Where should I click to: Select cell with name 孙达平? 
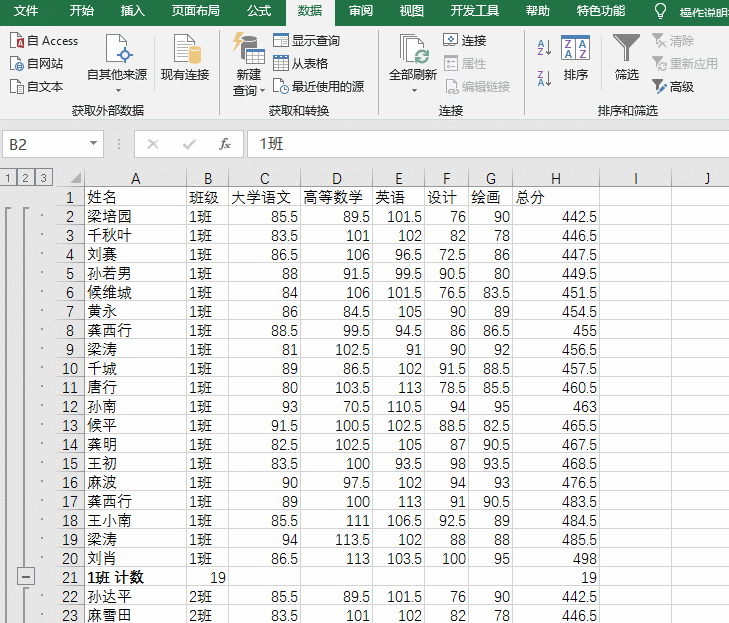click(135, 596)
